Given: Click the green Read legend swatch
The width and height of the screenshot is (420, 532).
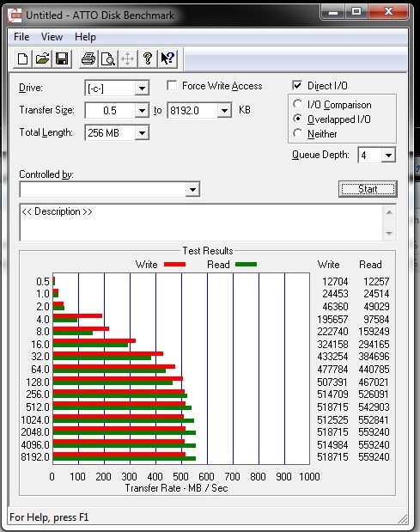Looking at the screenshot, I should click(x=246, y=265).
